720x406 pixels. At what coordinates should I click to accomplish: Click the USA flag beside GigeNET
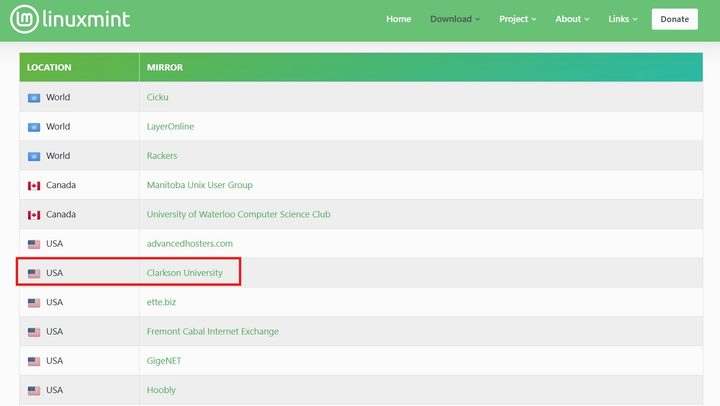[34, 361]
